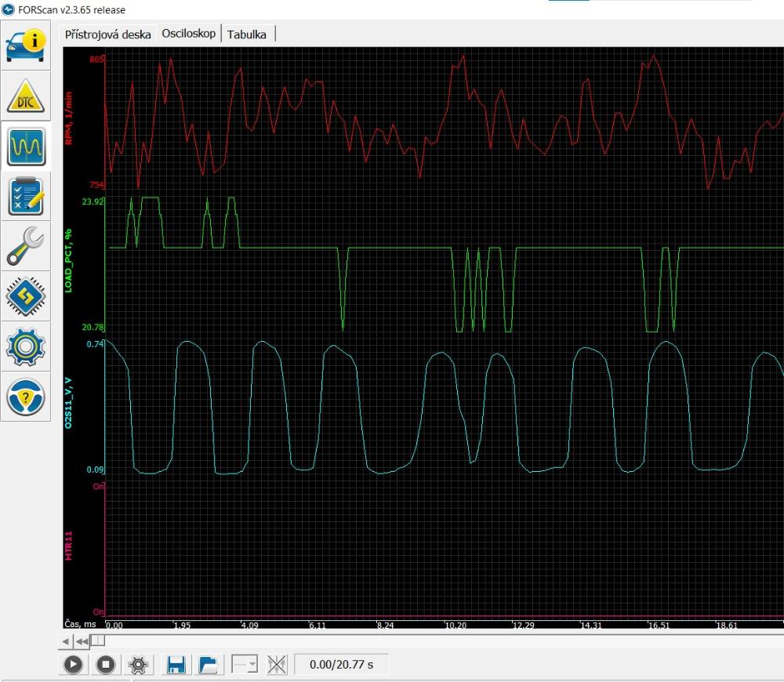Open the module configuration chip icon
The image size is (784, 682).
[26, 296]
